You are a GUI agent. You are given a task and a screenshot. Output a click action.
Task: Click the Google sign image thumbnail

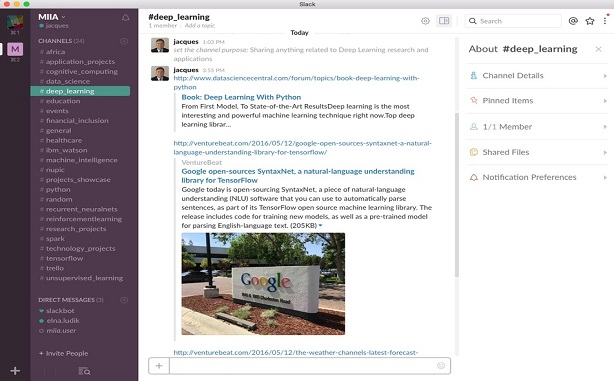(x=263, y=284)
